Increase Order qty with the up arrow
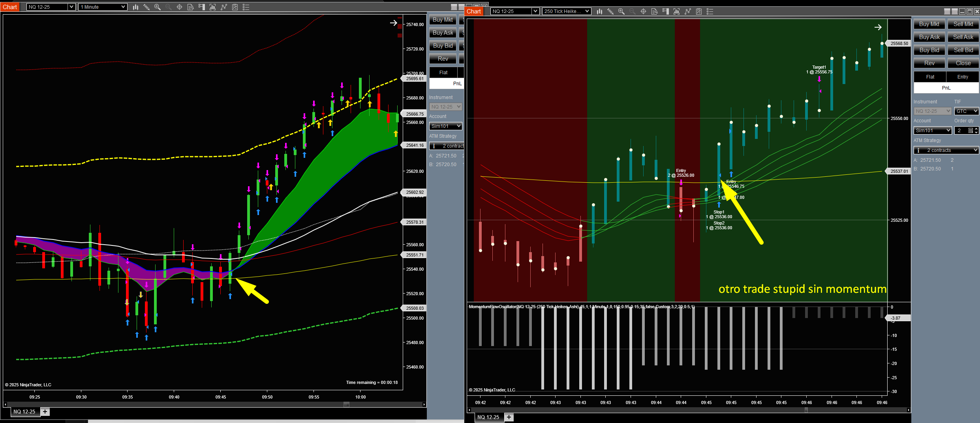Viewport: 980px width, 423px height. click(976, 129)
